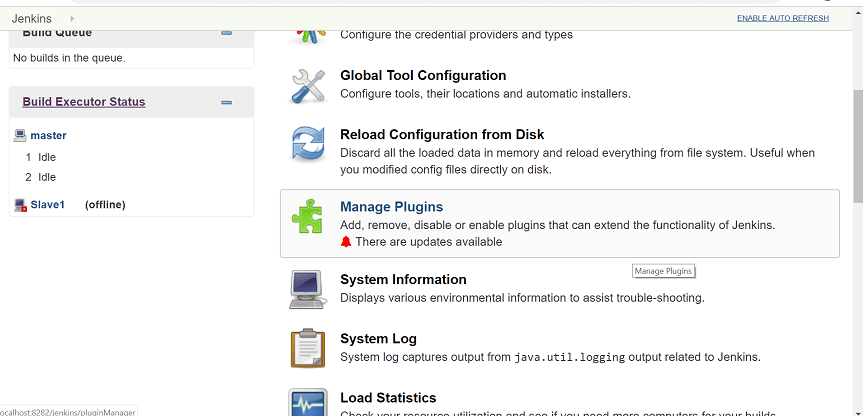Open Global Tool Configuration wrench icon
Image resolution: width=863 pixels, height=416 pixels.
(x=308, y=85)
